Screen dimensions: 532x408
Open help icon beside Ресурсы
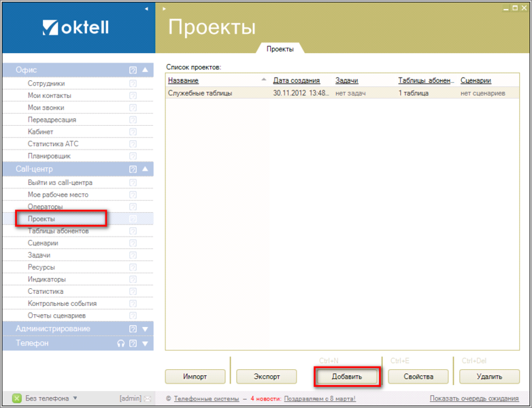pos(133,267)
